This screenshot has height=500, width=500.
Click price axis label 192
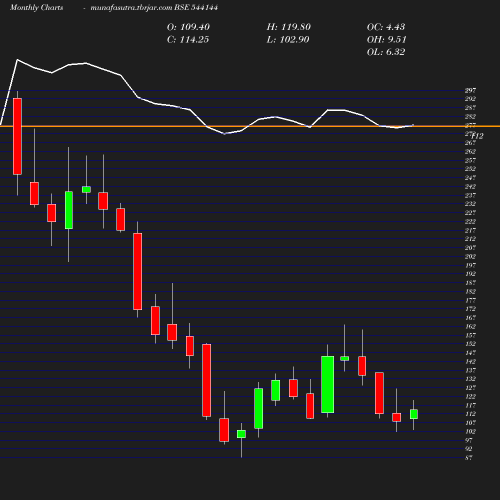(470, 274)
